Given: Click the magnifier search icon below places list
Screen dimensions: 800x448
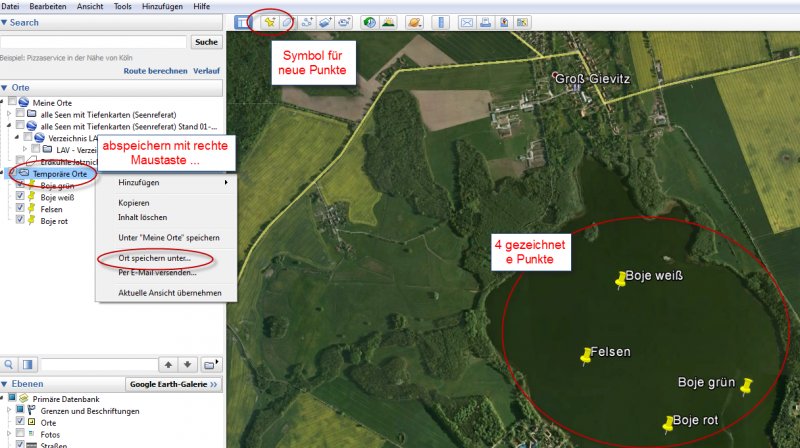Looking at the screenshot, I should coord(9,364).
